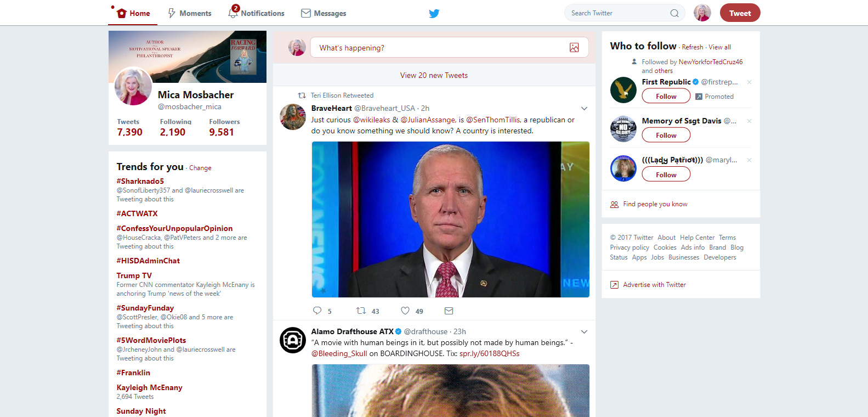Click the Tweet button
Viewport: 868px width, 417px height.
pyautogui.click(x=740, y=13)
